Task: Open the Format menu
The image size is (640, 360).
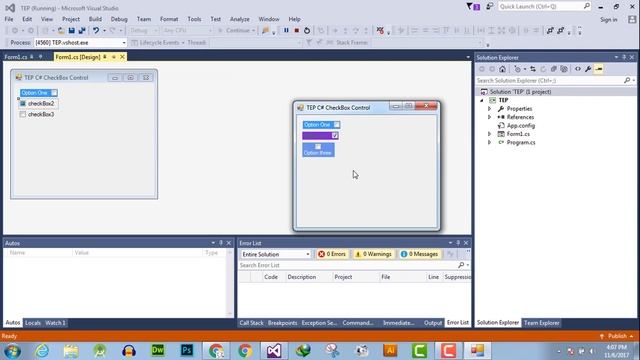Action: click(169, 19)
